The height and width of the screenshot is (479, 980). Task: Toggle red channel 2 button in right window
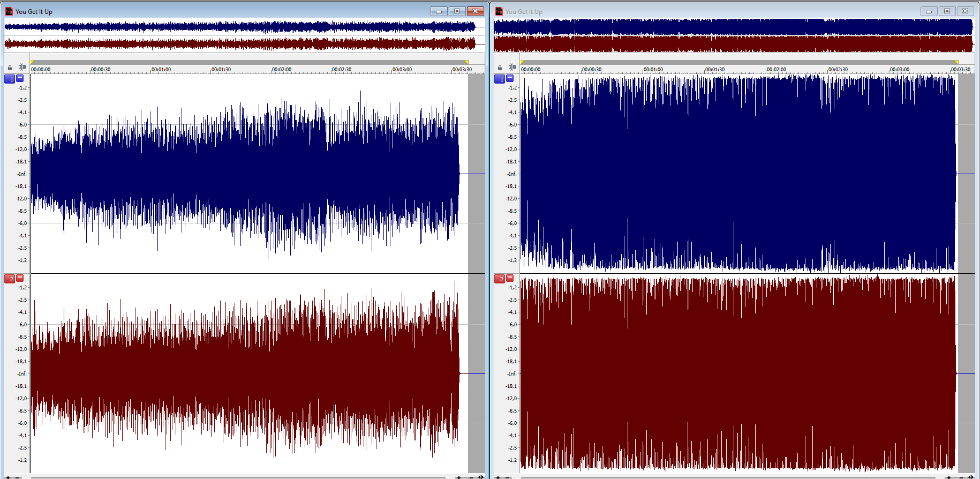tap(500, 279)
